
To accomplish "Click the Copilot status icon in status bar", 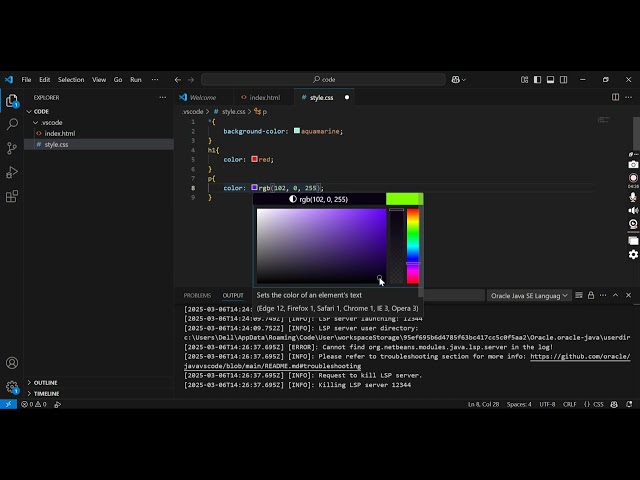I will [614, 404].
